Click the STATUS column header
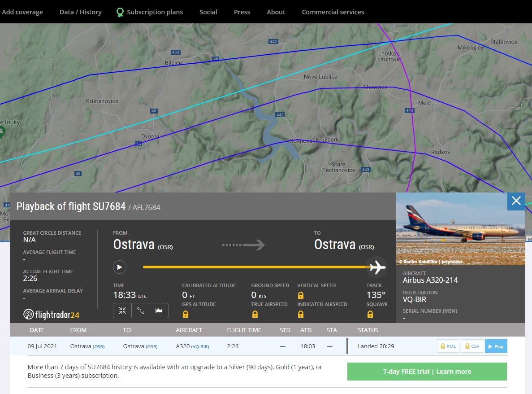Image resolution: width=532 pixels, height=394 pixels. point(368,330)
